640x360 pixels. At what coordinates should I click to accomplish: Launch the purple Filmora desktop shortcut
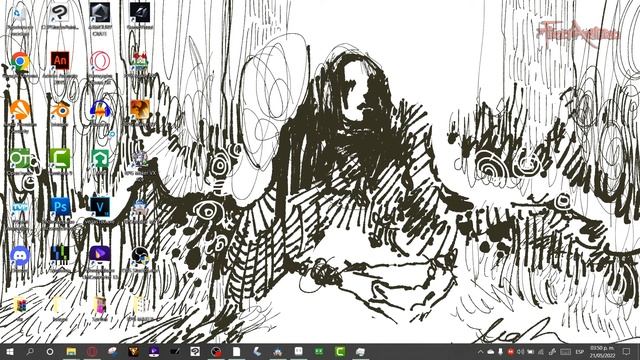click(x=100, y=255)
